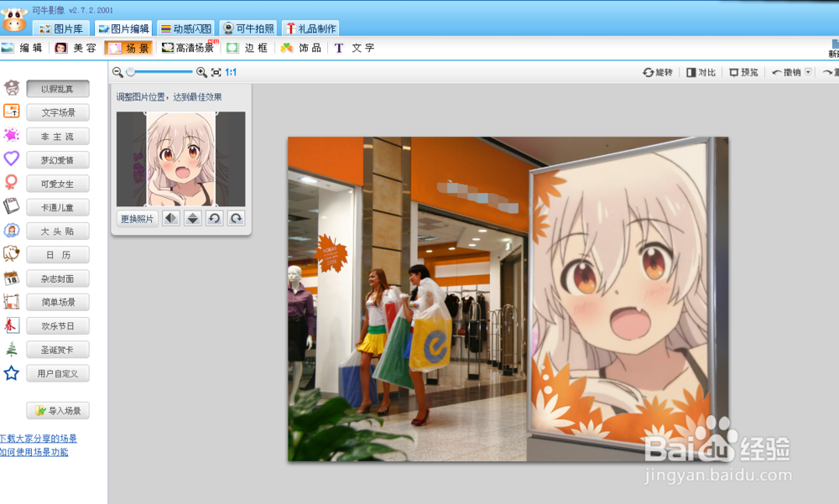This screenshot has width=839, height=504.
Task: Expand the 撤销 dropdown arrow
Action: [808, 72]
